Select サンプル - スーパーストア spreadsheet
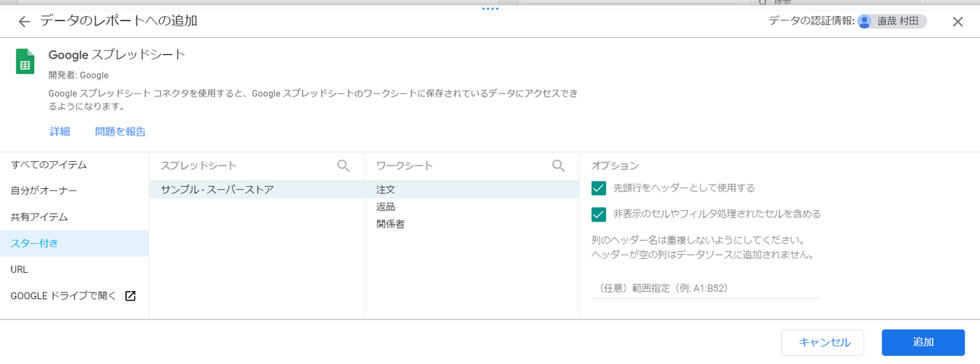The image size is (980, 364). (x=257, y=190)
